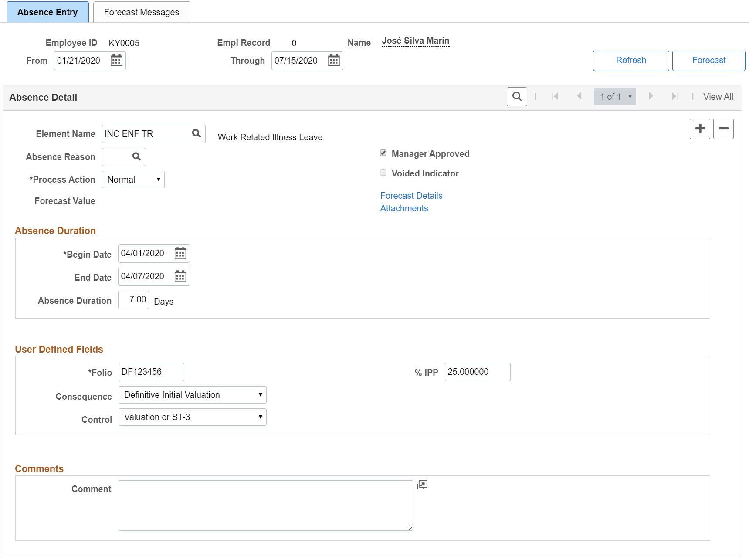Click the Absence Duration section heading
Screen dimensions: 749x560
[x=55, y=231]
